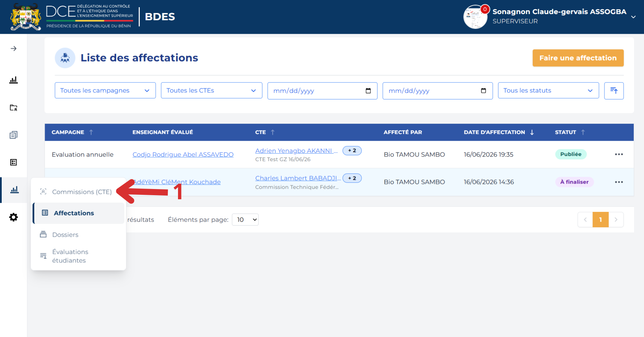Expand the Tous les statuts dropdown
The height and width of the screenshot is (337, 644).
(548, 91)
